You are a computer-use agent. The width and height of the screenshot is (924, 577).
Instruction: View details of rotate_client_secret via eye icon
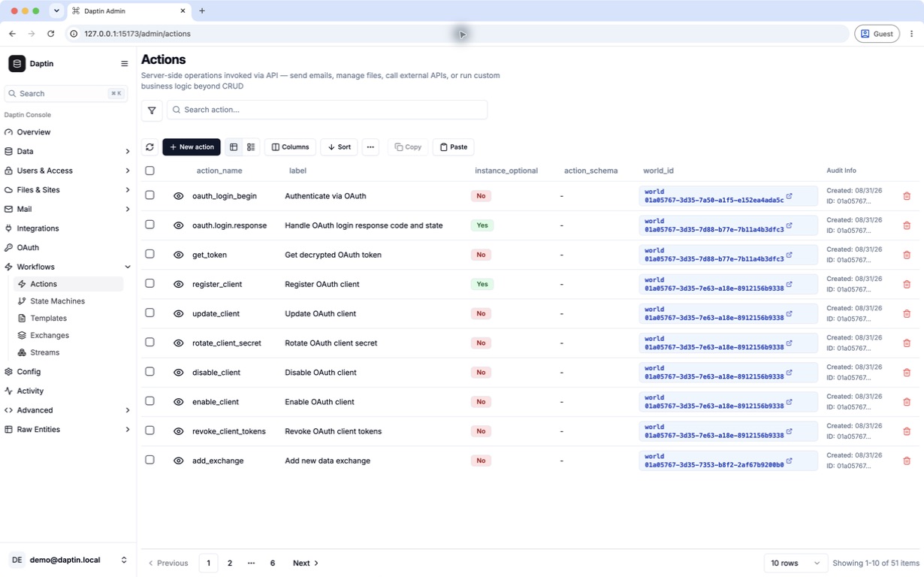(x=178, y=343)
